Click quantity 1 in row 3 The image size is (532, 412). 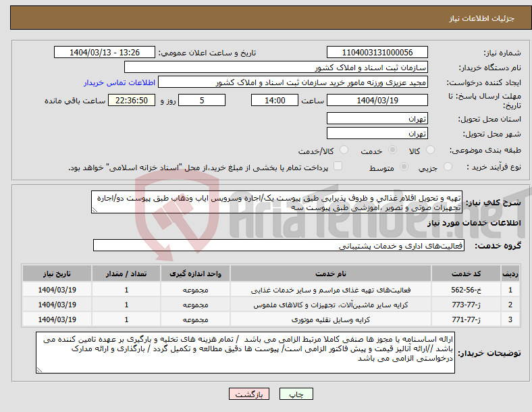pos(126,319)
